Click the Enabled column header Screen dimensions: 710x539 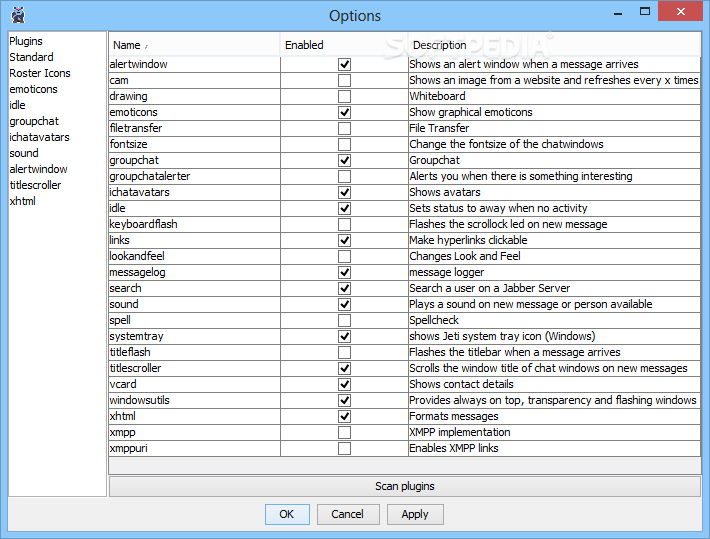pyautogui.click(x=344, y=45)
